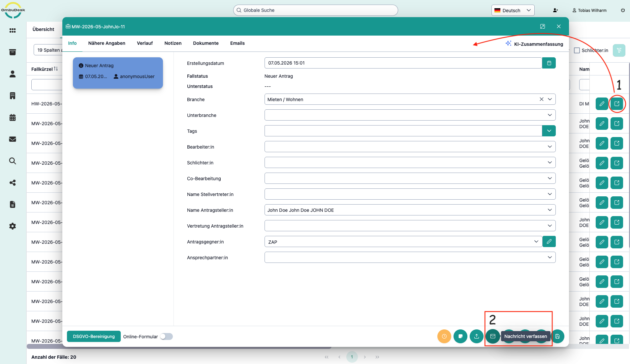Expand the Co-Bearbeitung dropdown
This screenshot has height=364, width=630.
click(550, 178)
